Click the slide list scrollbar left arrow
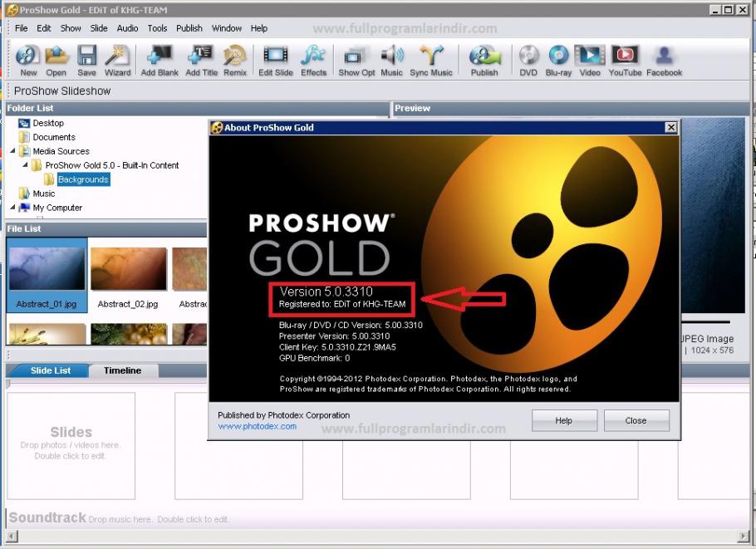 tap(12, 536)
